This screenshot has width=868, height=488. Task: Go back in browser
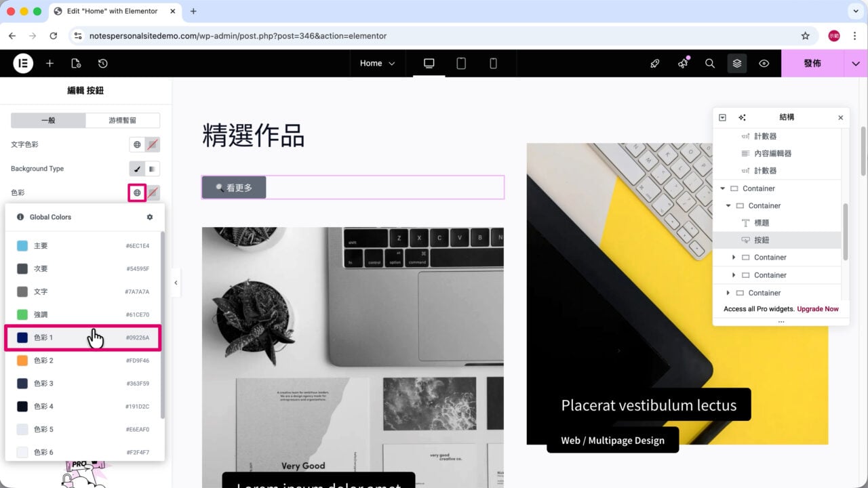point(12,36)
